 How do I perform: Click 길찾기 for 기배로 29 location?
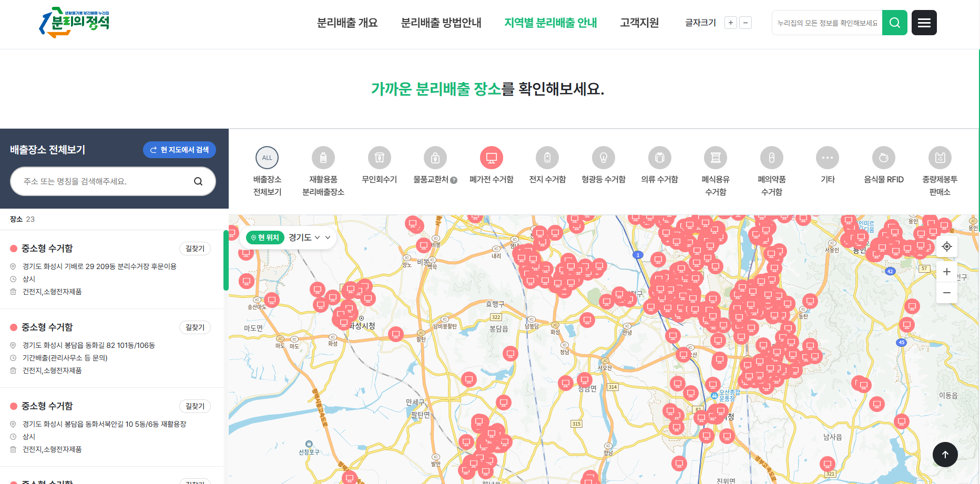pos(195,249)
